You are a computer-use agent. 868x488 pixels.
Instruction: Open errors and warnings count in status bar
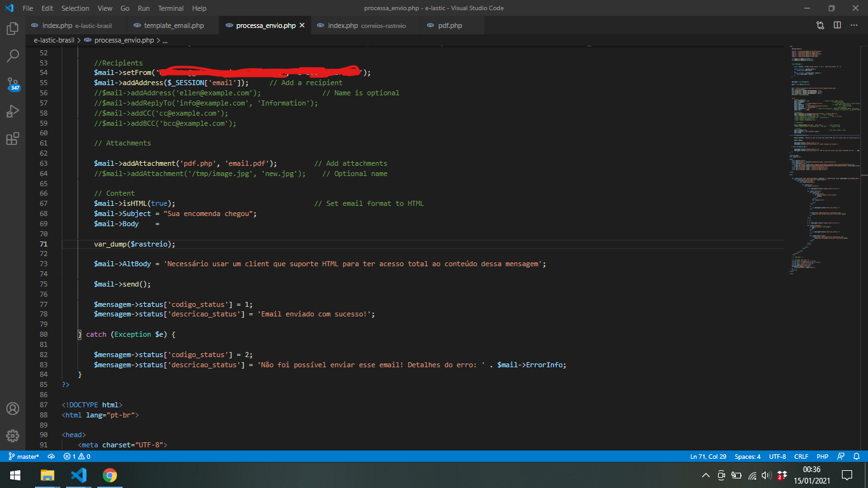click(77, 456)
